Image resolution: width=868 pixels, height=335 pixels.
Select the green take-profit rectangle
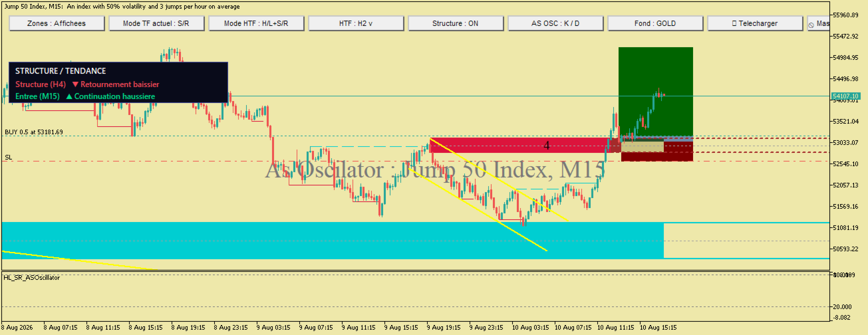[656, 92]
